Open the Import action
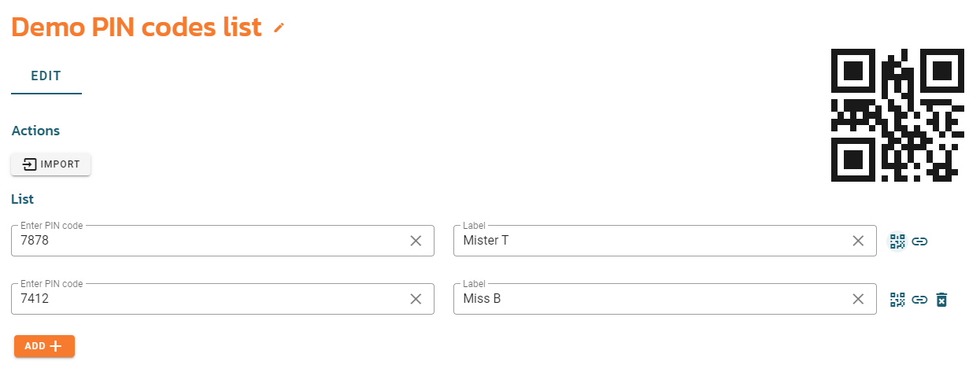Screen dimensions: 980x376 [x=51, y=164]
